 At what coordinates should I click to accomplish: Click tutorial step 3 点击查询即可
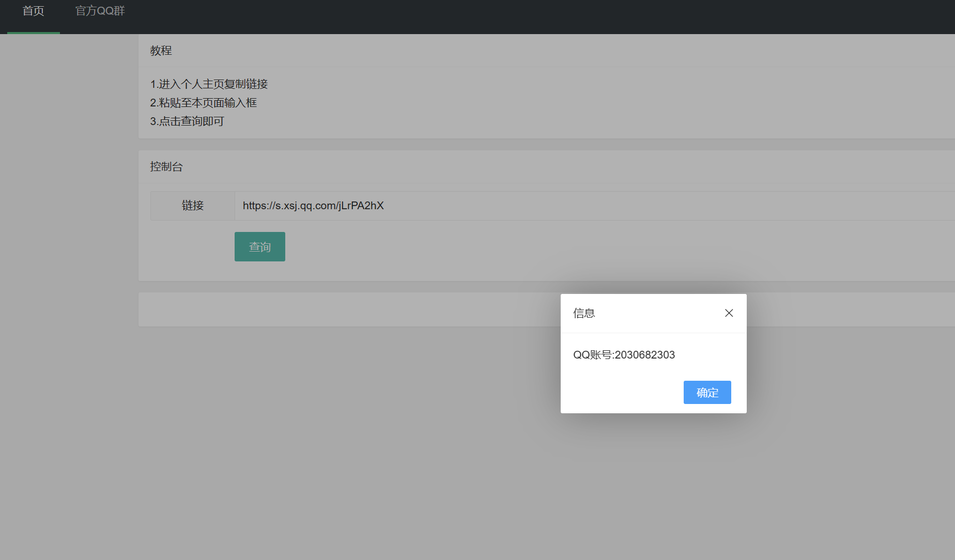(187, 121)
